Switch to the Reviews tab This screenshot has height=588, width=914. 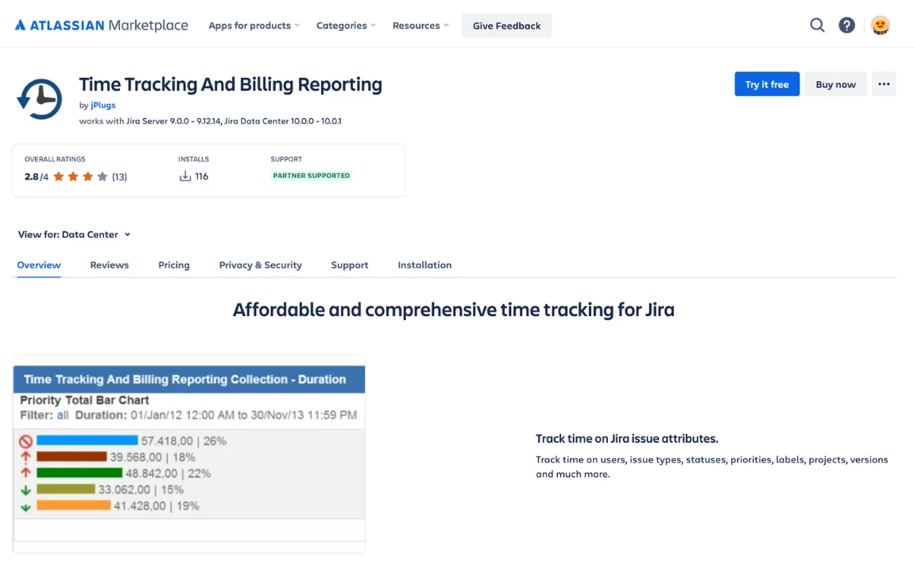110,265
